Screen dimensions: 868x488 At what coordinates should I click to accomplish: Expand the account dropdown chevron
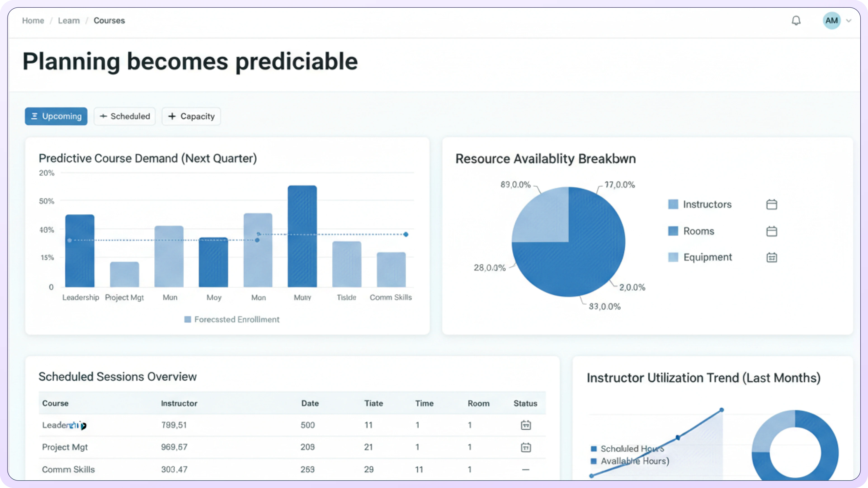coord(849,21)
